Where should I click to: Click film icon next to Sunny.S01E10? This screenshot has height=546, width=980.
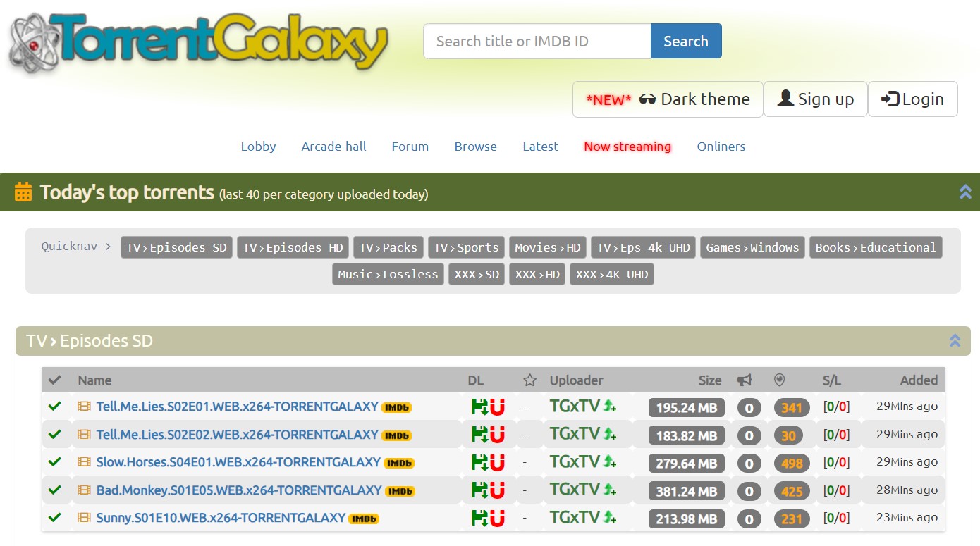coord(85,518)
